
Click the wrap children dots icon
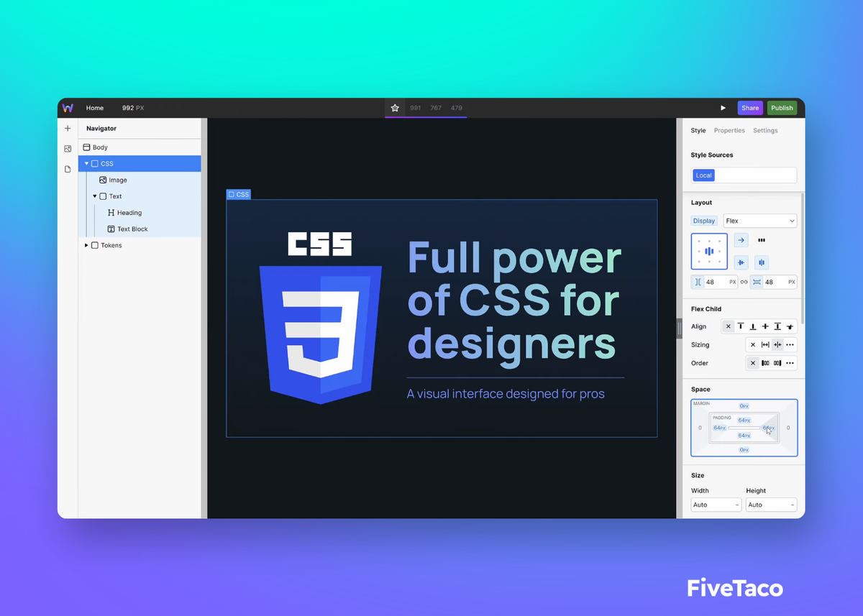(x=762, y=240)
